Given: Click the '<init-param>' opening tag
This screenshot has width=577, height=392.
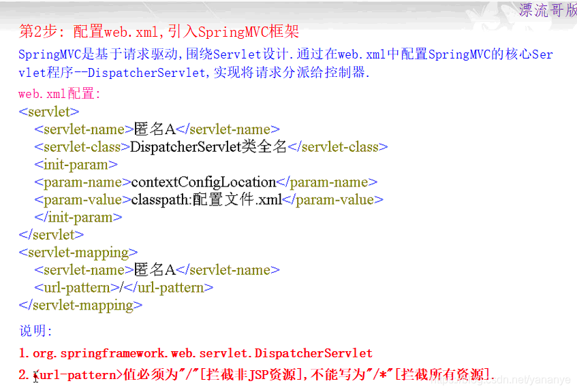Looking at the screenshot, I should tap(76, 165).
